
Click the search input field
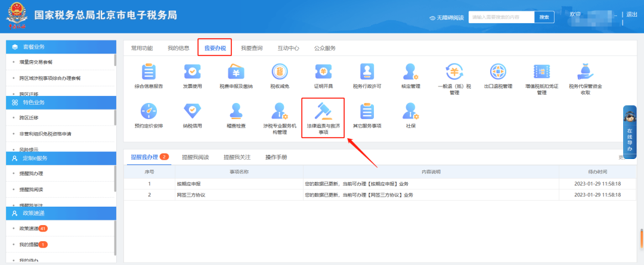tap(500, 17)
